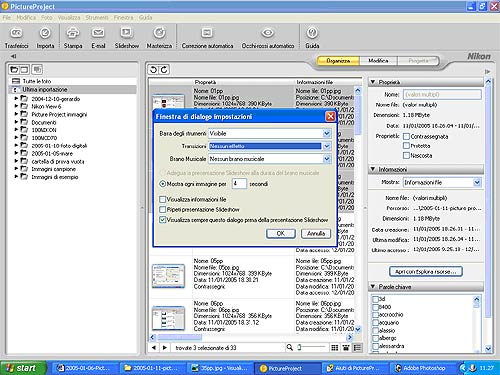Expand the 2004-12-10-gerardo folder
Screen dimensions: 500x375
[16, 99]
